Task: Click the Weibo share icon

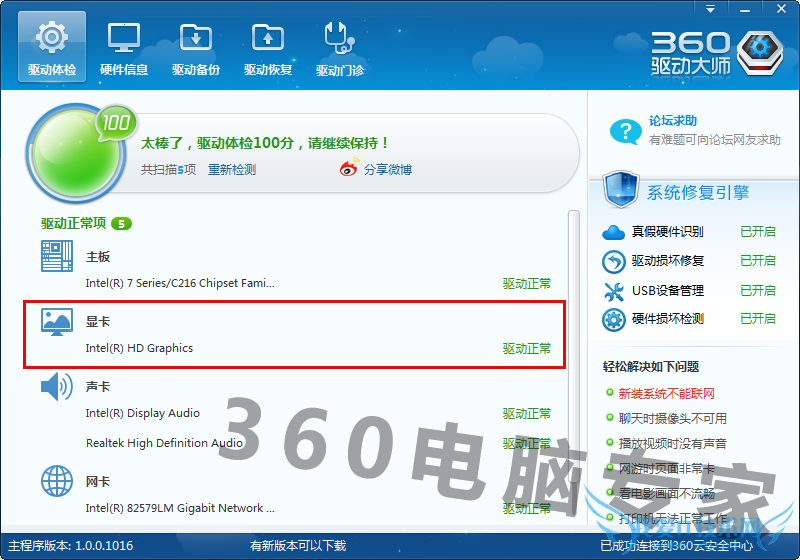Action: (x=349, y=167)
